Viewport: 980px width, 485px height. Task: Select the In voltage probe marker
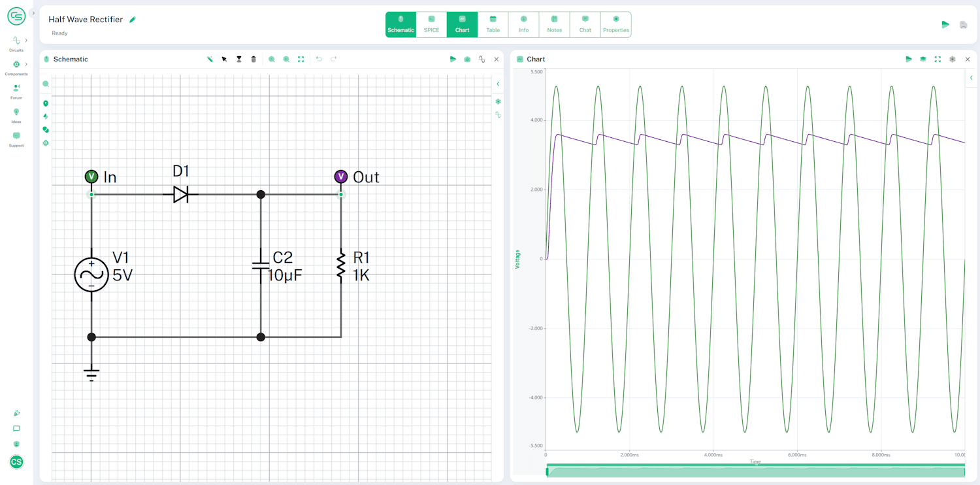tap(91, 176)
